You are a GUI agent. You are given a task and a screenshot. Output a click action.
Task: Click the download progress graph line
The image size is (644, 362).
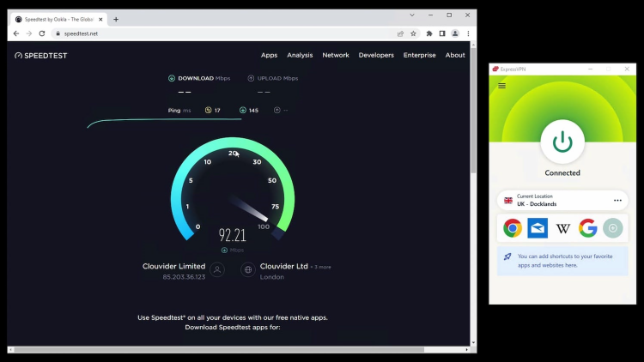[x=164, y=123]
